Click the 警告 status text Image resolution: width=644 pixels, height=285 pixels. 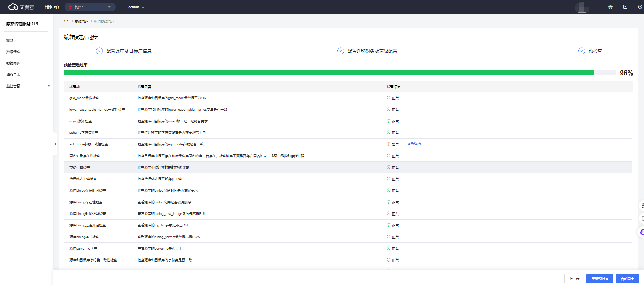(x=395, y=144)
